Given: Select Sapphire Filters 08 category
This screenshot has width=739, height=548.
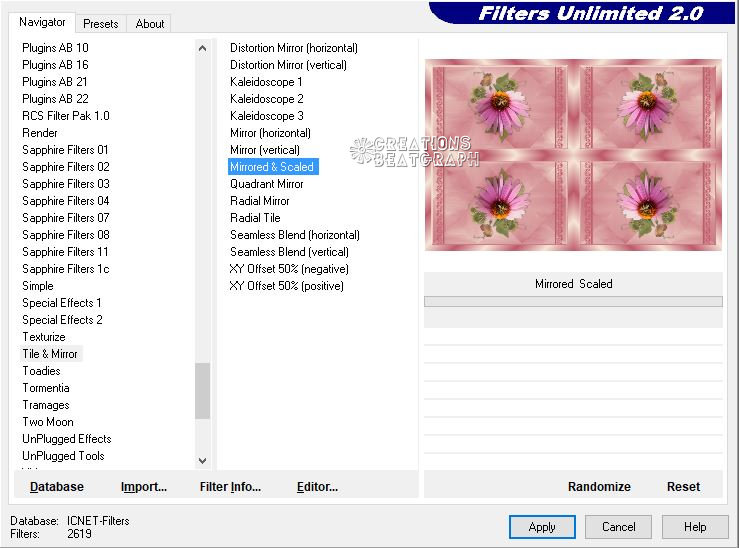Looking at the screenshot, I should 66,235.
